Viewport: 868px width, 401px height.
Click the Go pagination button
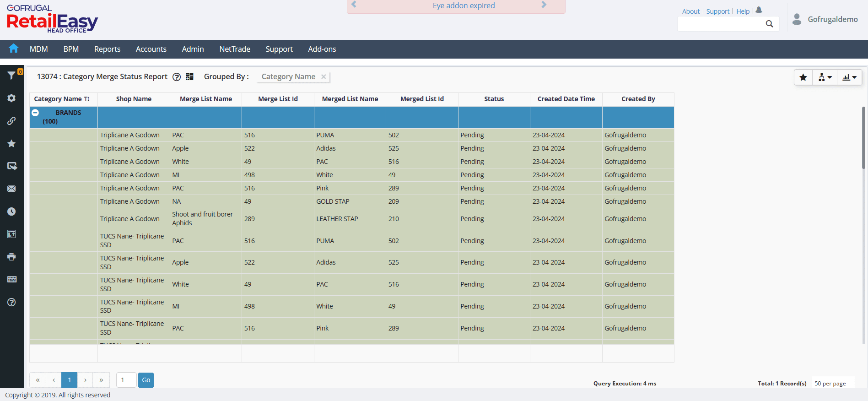[x=146, y=380]
